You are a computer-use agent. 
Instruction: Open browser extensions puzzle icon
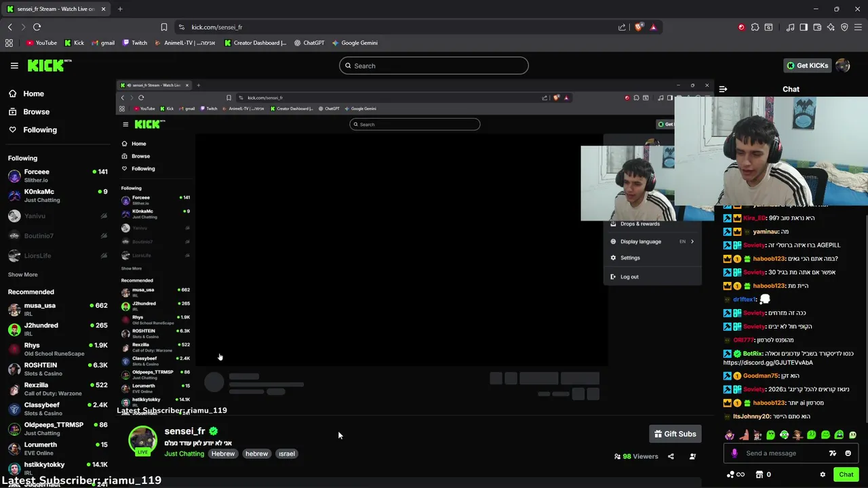pyautogui.click(x=755, y=27)
